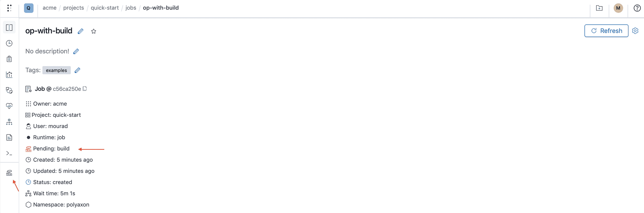Edit the job description
This screenshot has width=644, height=213.
76,51
